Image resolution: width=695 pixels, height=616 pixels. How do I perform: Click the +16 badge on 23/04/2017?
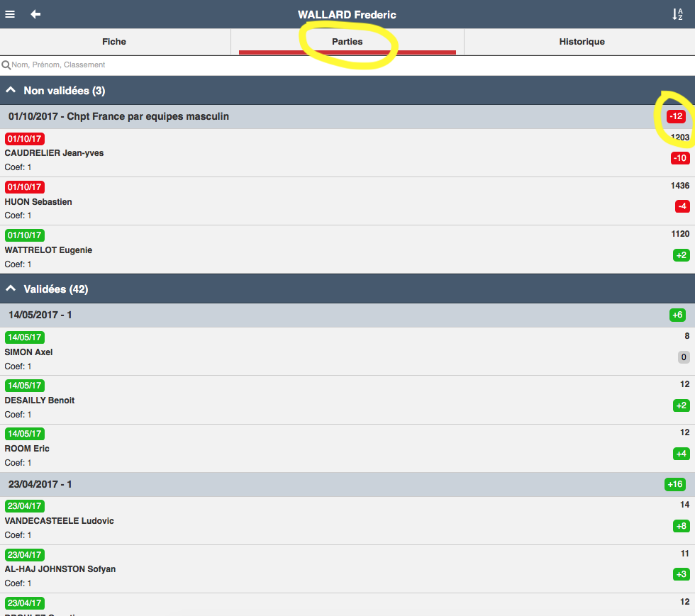click(675, 484)
